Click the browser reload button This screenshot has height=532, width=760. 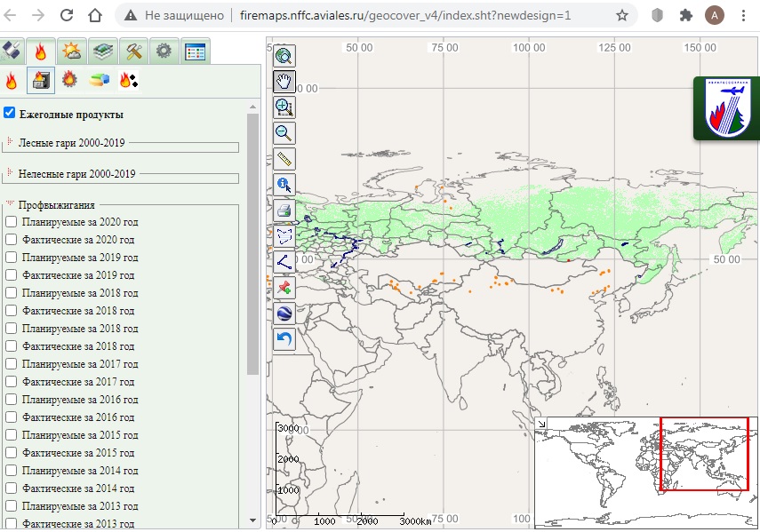point(67,15)
